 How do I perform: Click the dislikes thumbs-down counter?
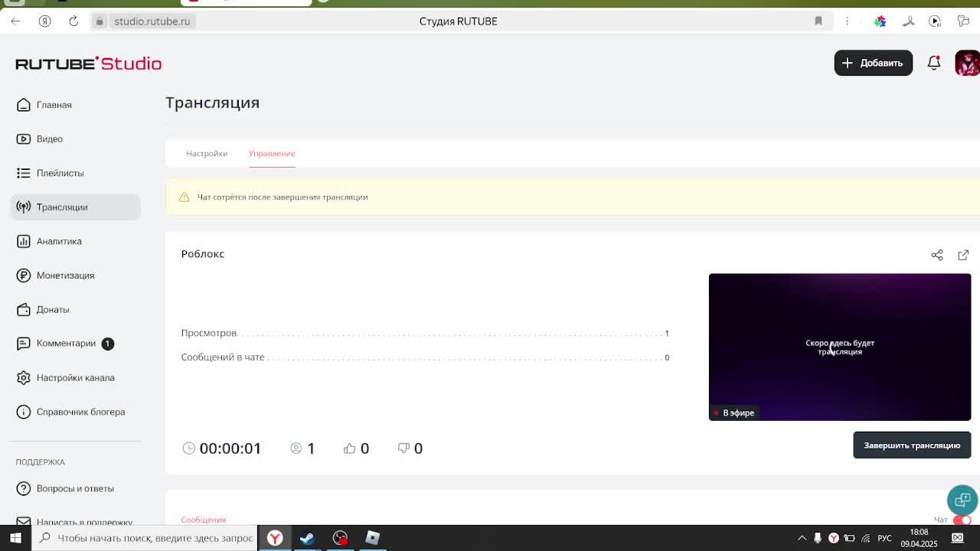click(410, 448)
